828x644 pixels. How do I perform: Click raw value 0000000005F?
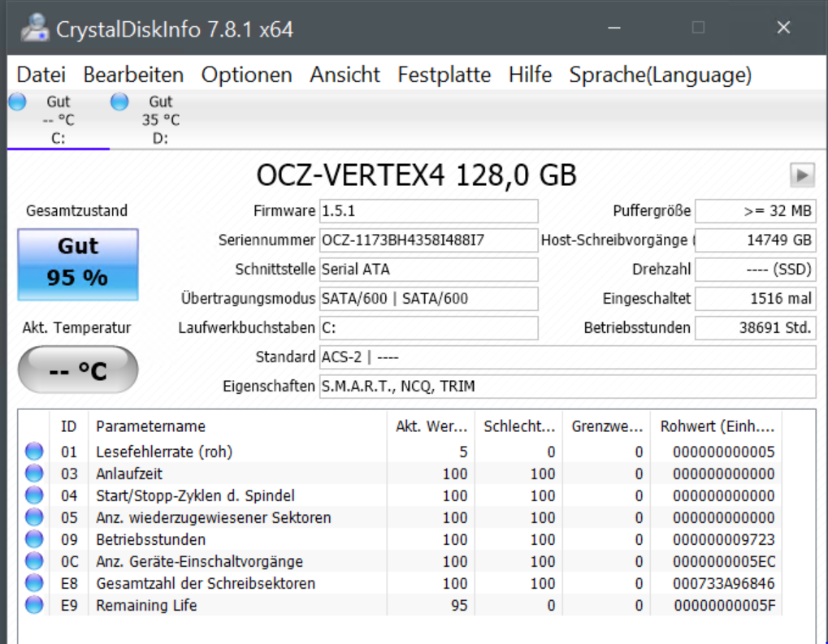tap(724, 606)
